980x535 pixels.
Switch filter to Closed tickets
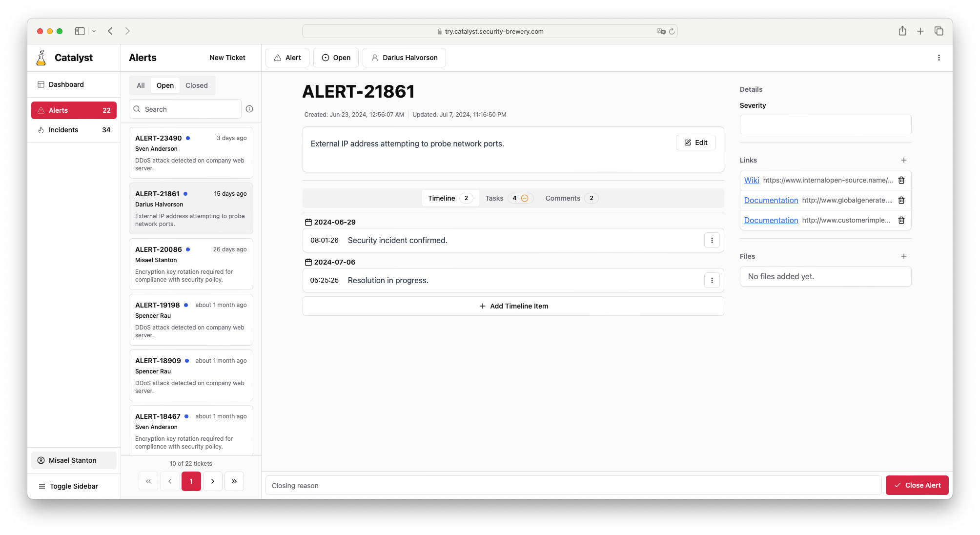[x=196, y=85]
